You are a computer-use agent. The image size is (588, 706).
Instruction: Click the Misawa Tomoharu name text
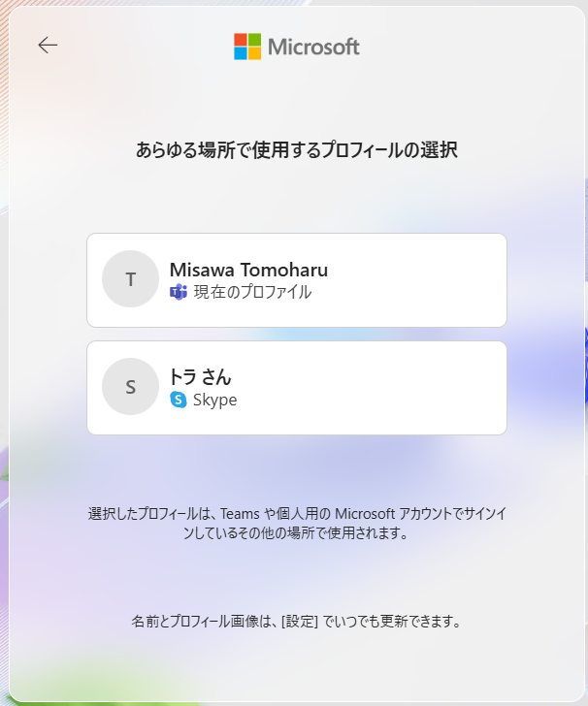pos(248,270)
